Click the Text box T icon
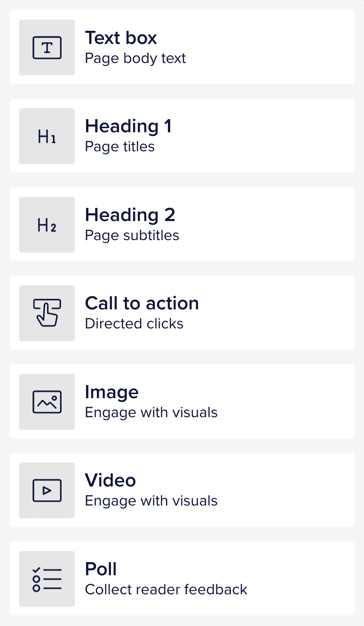 point(47,48)
